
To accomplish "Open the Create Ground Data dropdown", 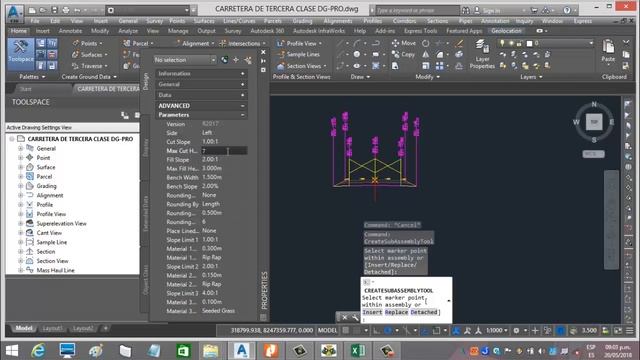I will pos(89,77).
